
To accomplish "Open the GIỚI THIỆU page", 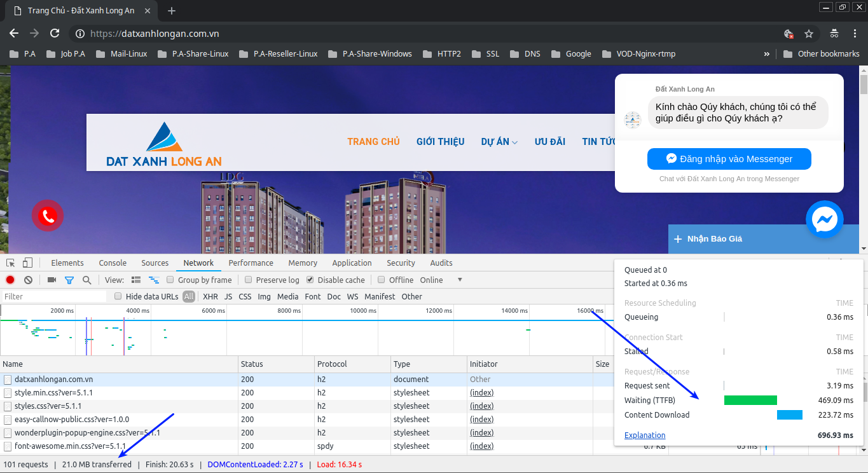I will pos(441,141).
